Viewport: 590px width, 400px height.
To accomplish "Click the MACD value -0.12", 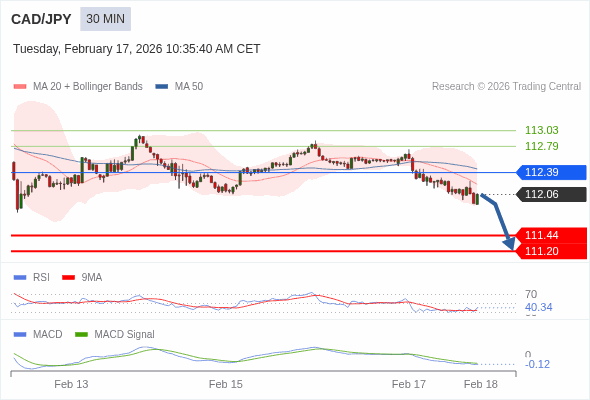I will coord(537,364).
